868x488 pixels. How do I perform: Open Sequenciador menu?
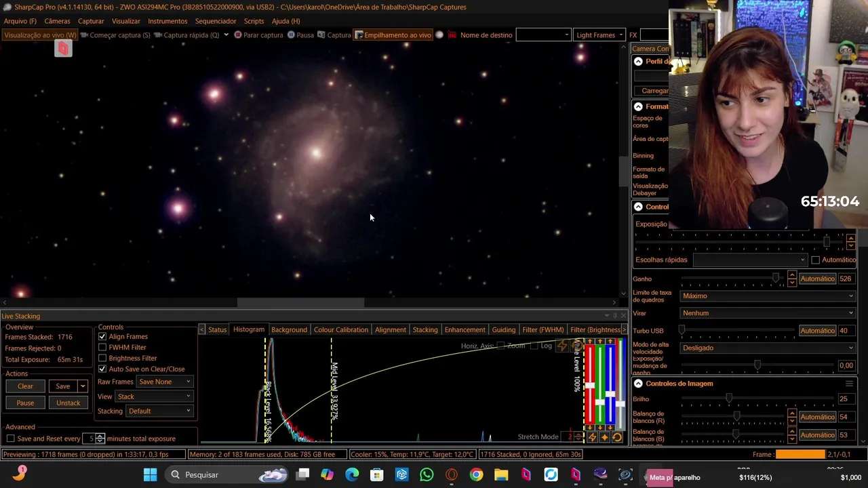click(x=216, y=21)
